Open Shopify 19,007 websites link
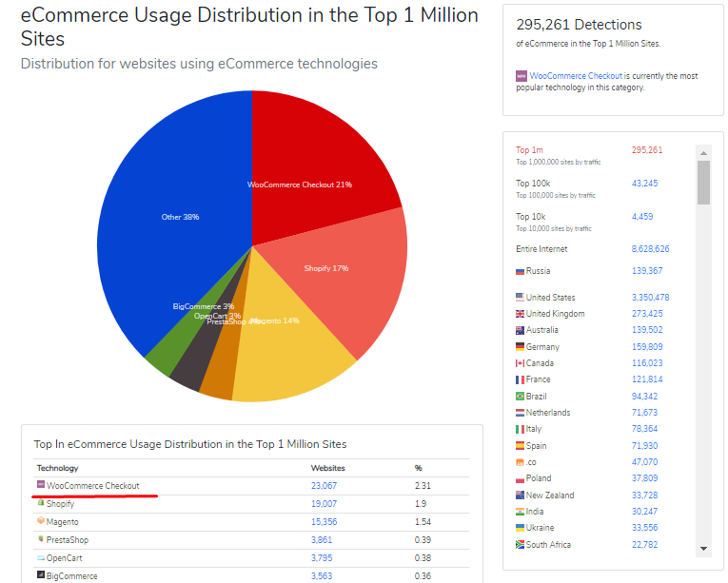Image resolution: width=728 pixels, height=583 pixels. pyautogui.click(x=325, y=504)
